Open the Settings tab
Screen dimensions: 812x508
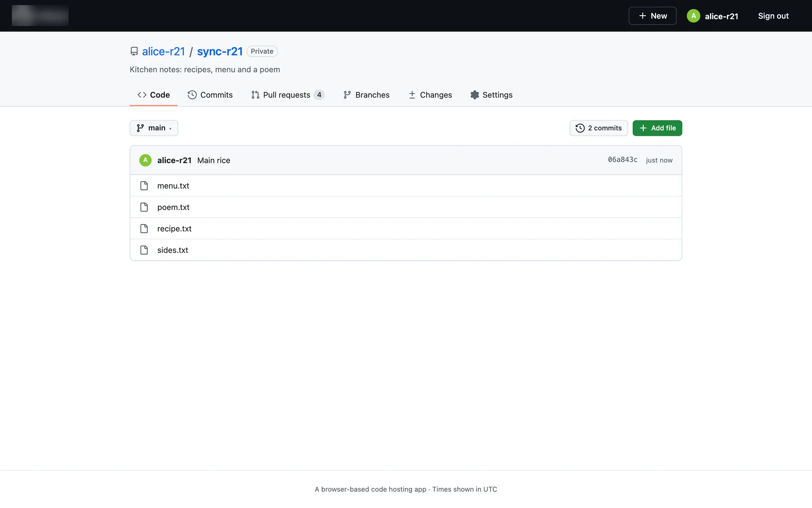click(491, 95)
